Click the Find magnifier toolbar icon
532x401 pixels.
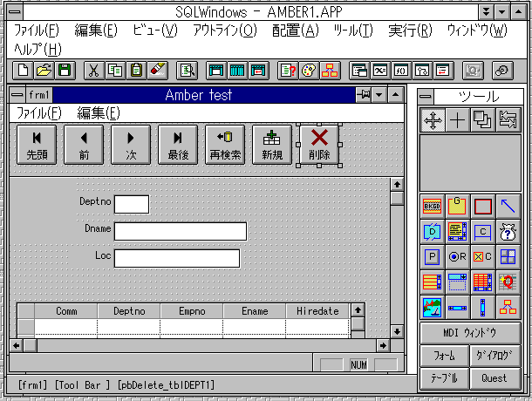coord(187,71)
